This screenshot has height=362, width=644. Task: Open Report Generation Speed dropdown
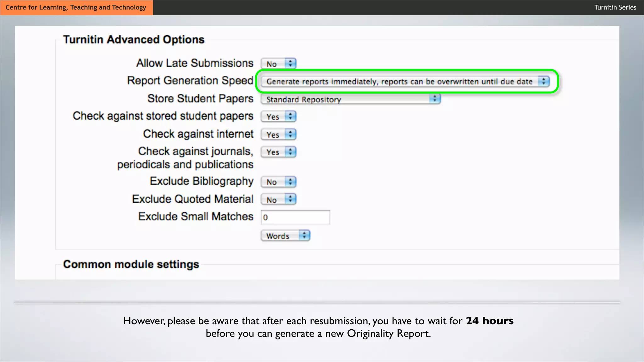[399, 82]
